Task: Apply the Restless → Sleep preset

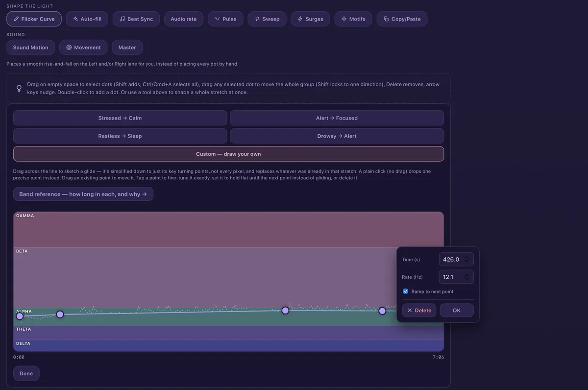Action: click(x=120, y=136)
